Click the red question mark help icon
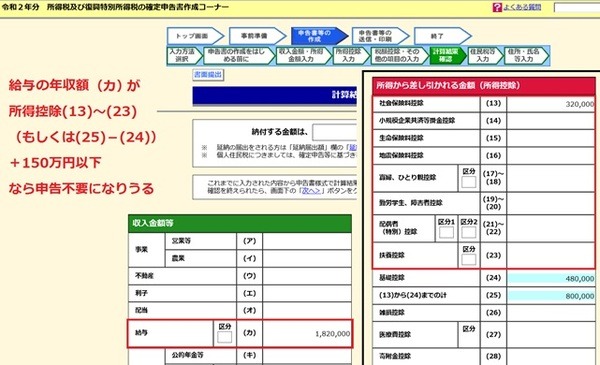Screen dimensions: 600x365 click(497, 7)
